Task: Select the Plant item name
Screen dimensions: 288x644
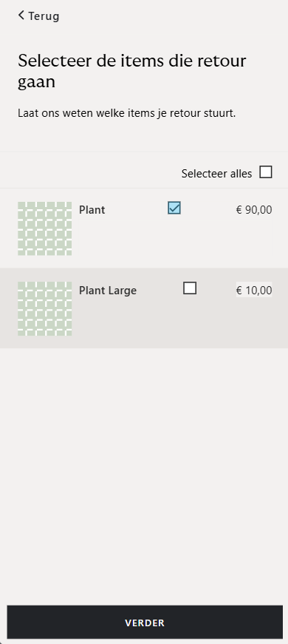Action: tap(92, 210)
